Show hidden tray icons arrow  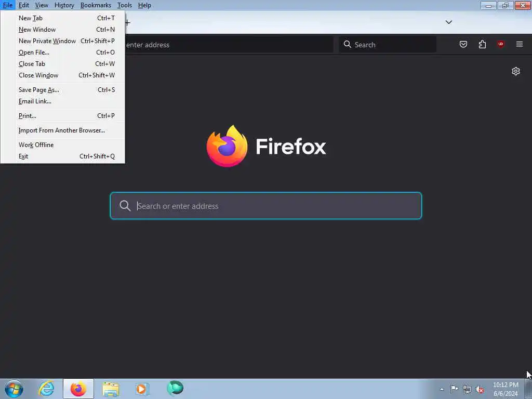coord(442,389)
